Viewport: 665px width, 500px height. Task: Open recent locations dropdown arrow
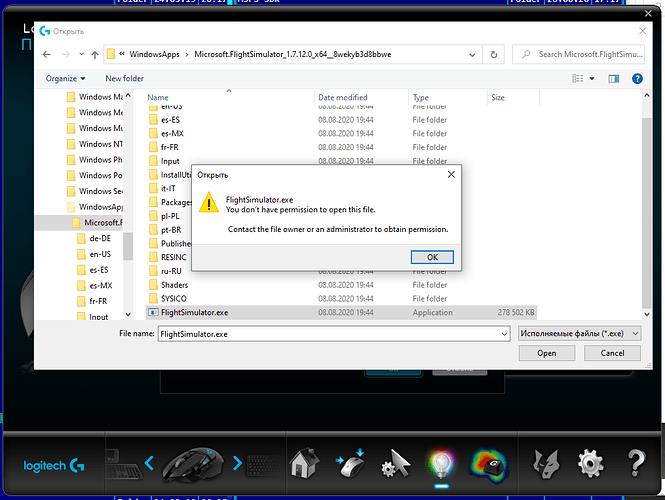[81, 54]
